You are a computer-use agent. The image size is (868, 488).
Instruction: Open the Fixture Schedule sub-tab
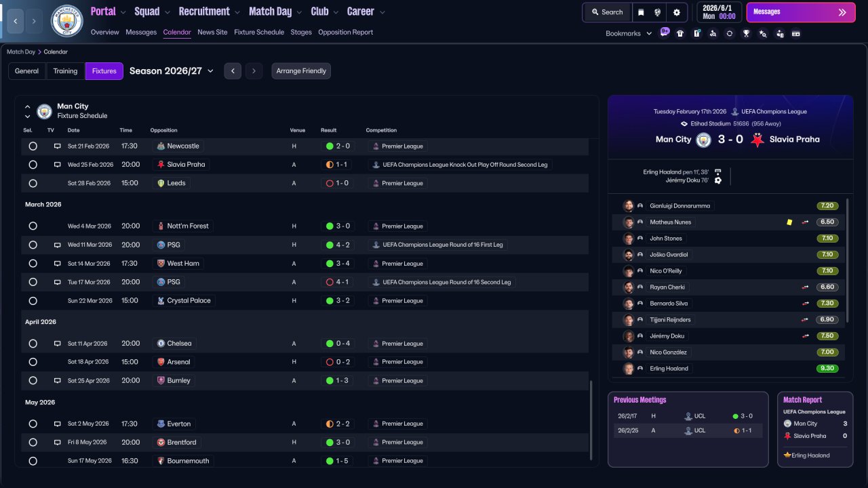pyautogui.click(x=259, y=32)
